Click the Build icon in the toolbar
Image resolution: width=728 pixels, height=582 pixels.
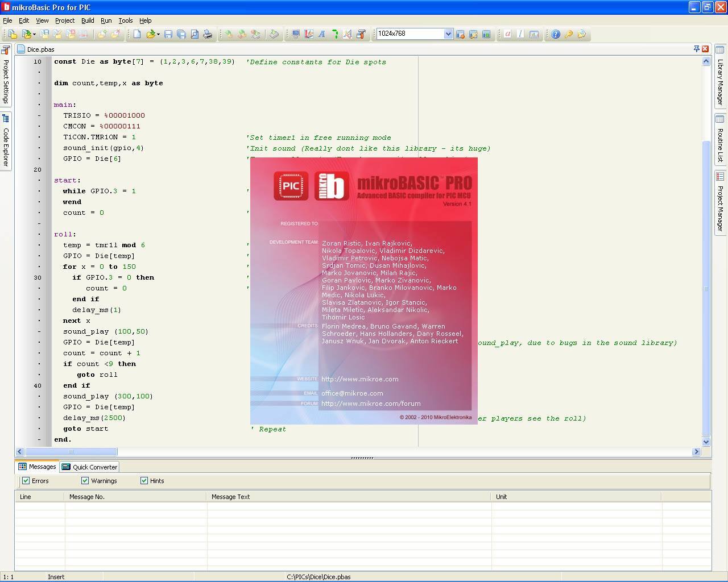pos(229,34)
